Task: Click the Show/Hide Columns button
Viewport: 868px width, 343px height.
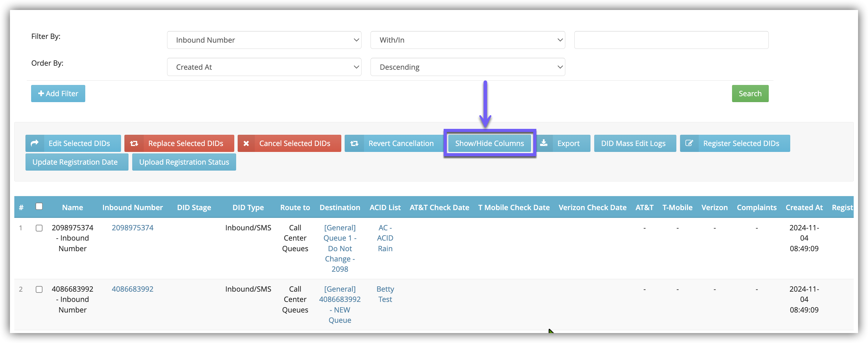Action: tap(489, 143)
